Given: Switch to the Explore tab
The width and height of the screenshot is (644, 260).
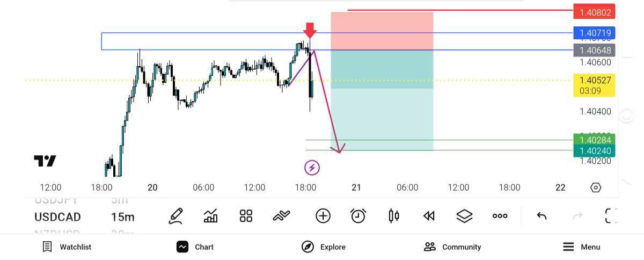Looking at the screenshot, I should point(323,247).
